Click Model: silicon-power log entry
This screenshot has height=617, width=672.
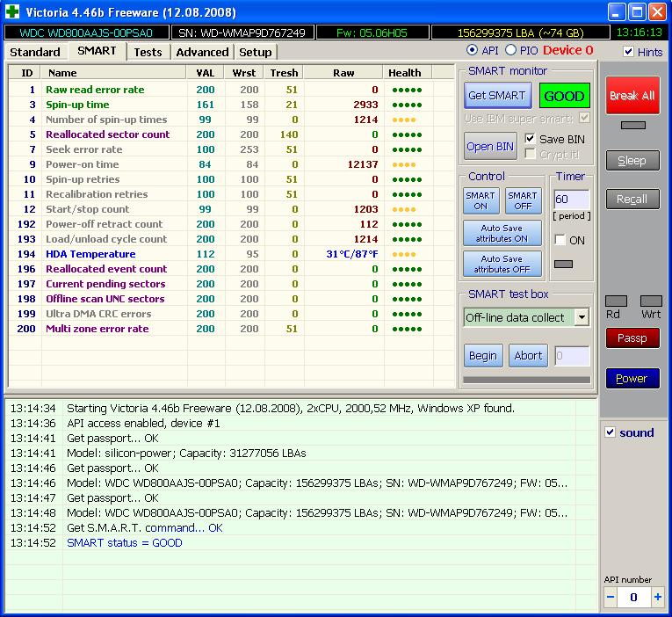186,454
